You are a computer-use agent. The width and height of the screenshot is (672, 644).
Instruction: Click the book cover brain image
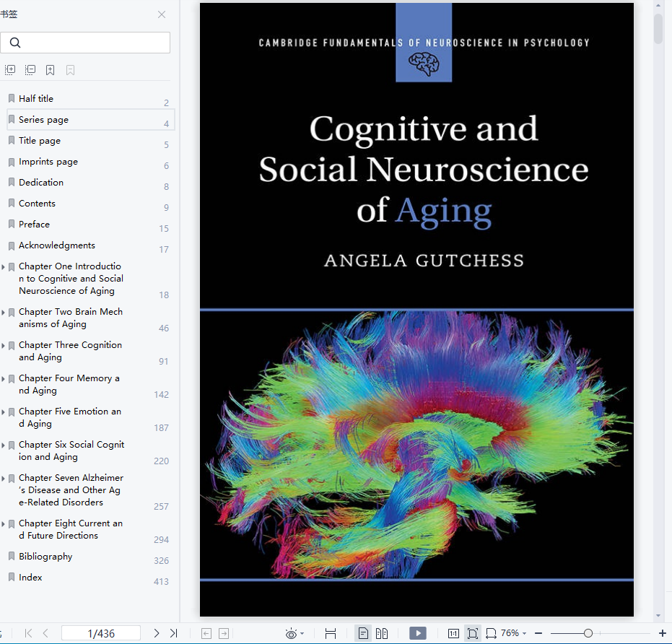[416, 444]
